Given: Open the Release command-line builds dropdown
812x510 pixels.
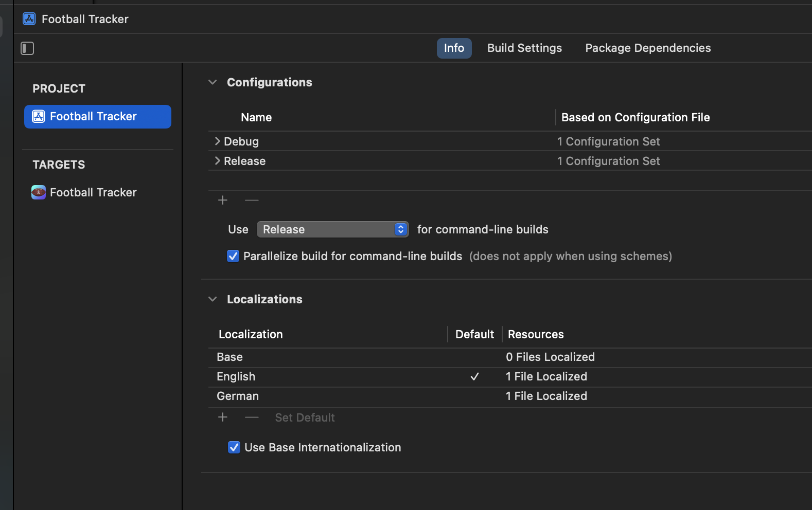Looking at the screenshot, I should click(x=333, y=229).
